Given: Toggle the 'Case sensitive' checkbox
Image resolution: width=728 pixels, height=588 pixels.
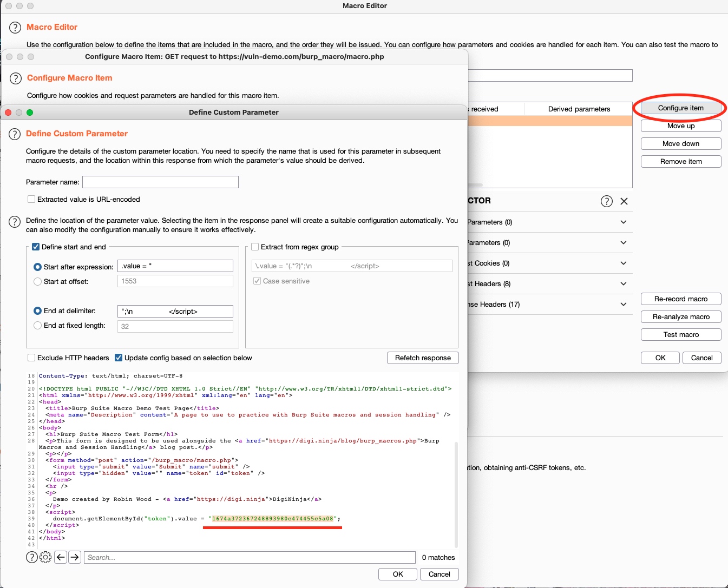Looking at the screenshot, I should (x=257, y=281).
